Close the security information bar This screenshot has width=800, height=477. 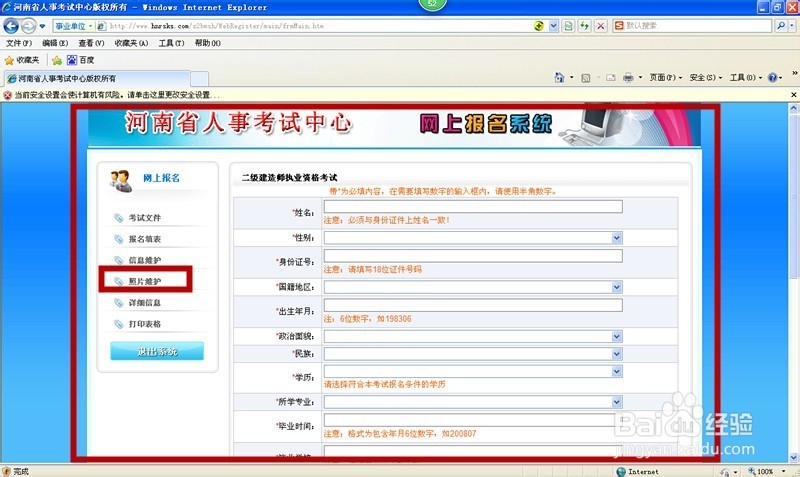[x=793, y=95]
